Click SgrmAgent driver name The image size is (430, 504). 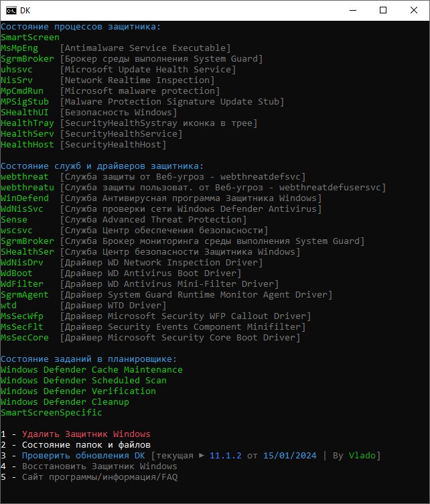click(25, 295)
